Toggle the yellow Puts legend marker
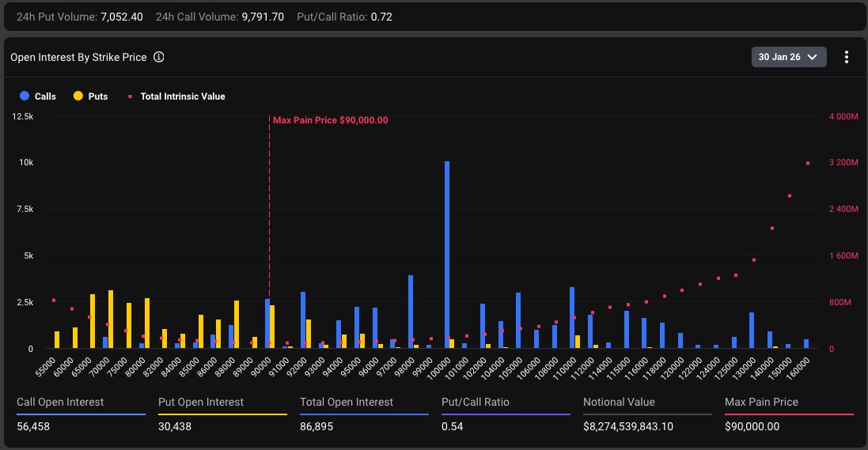Image resolution: width=868 pixels, height=450 pixels. (x=78, y=96)
